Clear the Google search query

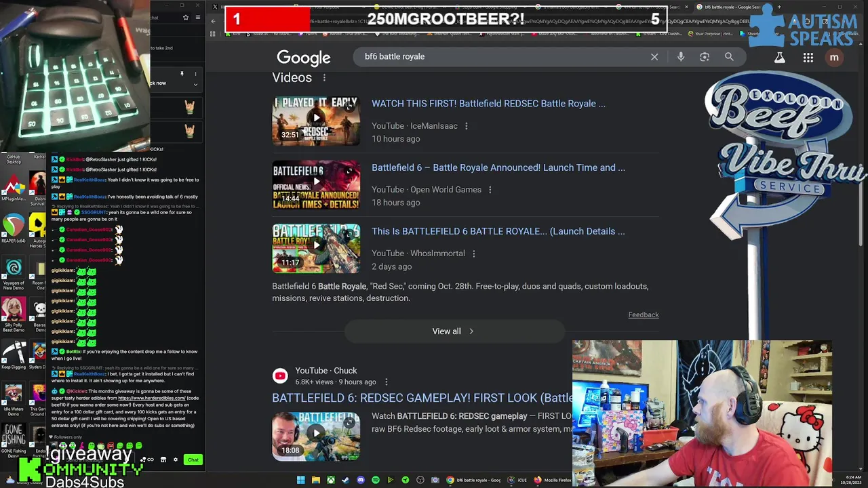click(654, 57)
